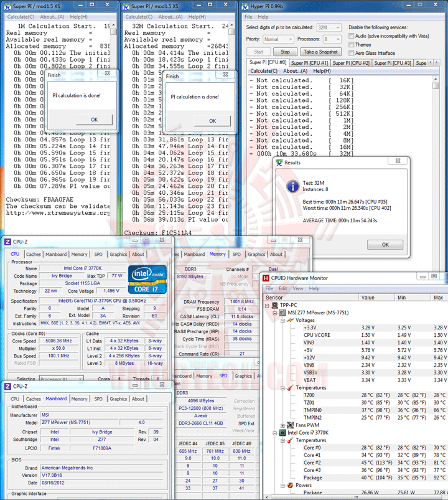Click OK in 32M Finish dialog
448x500 pixels.
click(x=213, y=121)
